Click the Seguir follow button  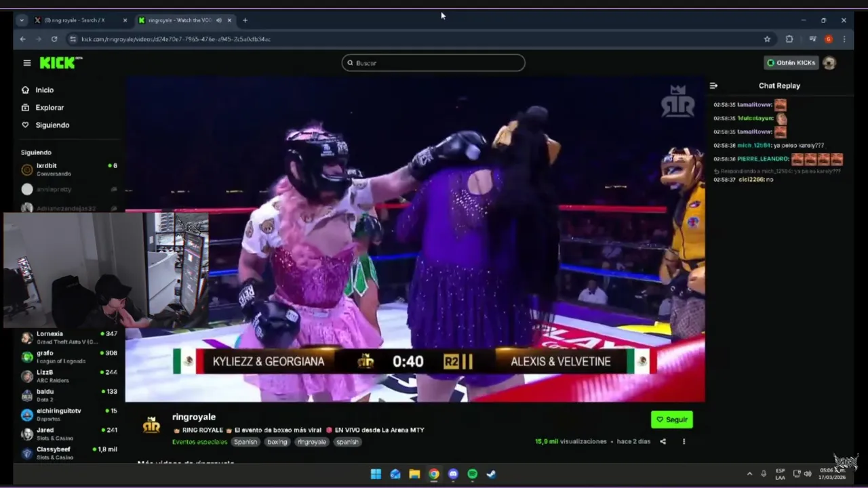pyautogui.click(x=671, y=420)
